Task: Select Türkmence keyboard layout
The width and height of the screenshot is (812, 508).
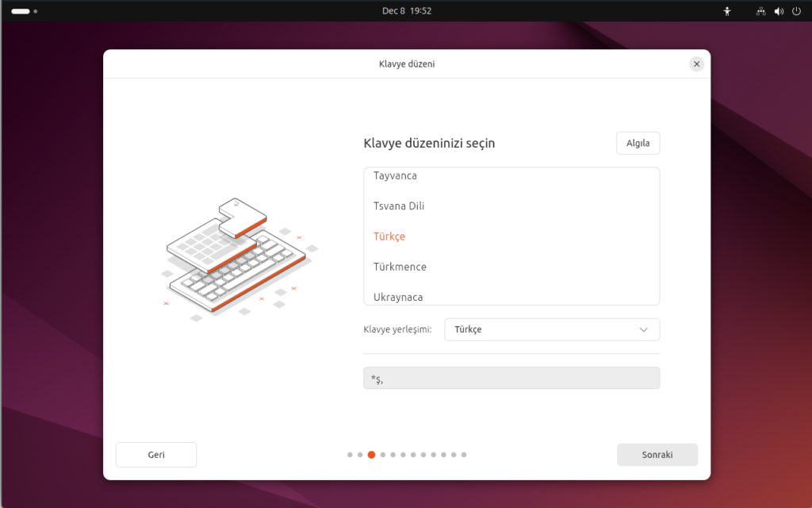Action: click(x=400, y=267)
